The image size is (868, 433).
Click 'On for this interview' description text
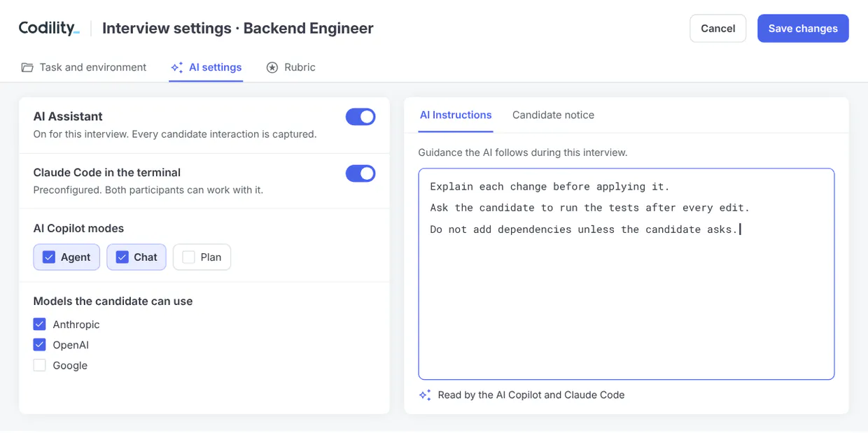tap(175, 134)
